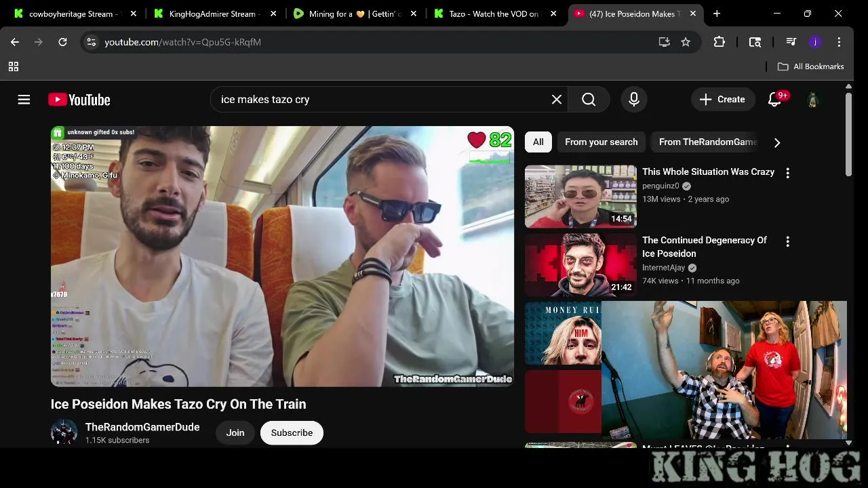Screen dimensions: 868x488
Task: Open the YouTube guide hamburger menu
Action: pyautogui.click(x=24, y=100)
